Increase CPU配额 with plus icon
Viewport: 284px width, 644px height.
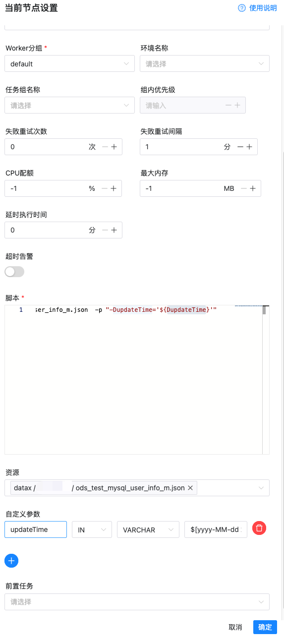point(114,189)
